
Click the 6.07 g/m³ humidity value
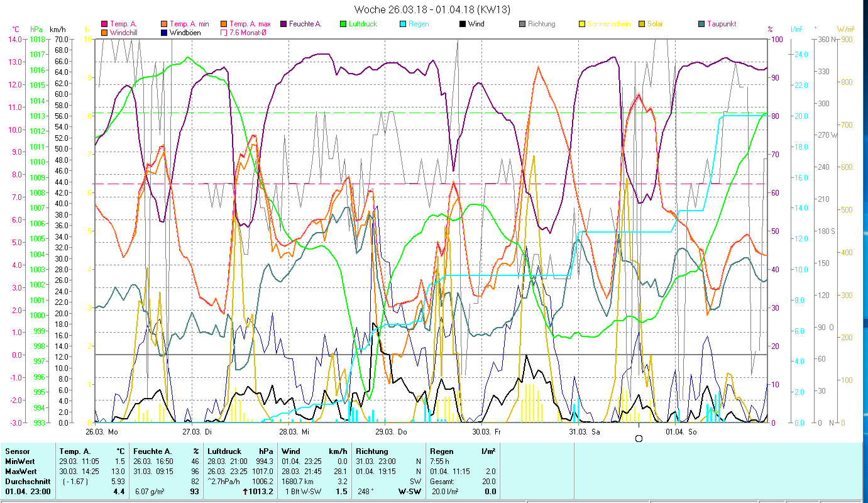click(x=149, y=491)
